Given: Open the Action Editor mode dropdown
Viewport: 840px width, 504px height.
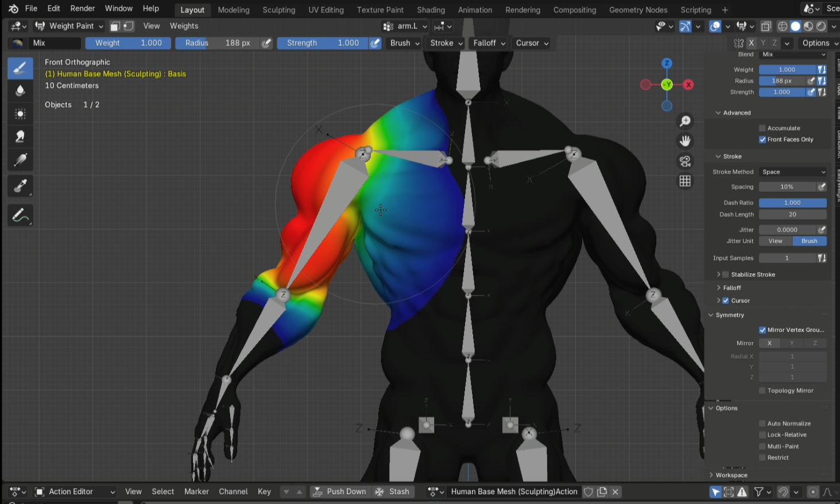Looking at the screenshot, I should click(75, 492).
